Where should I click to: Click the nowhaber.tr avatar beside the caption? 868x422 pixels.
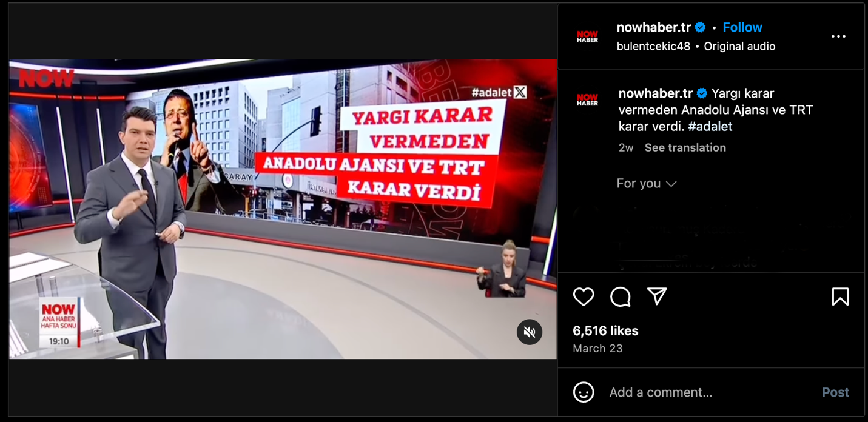(587, 99)
